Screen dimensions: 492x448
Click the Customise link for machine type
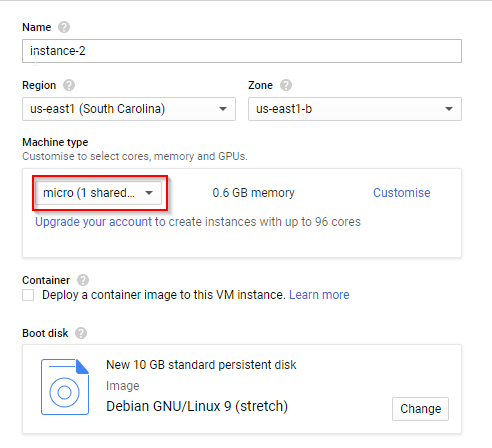pos(402,193)
